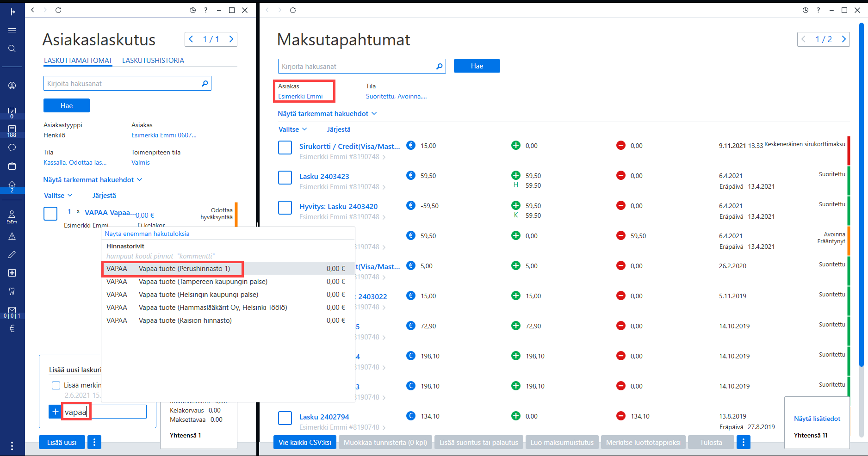Screen dimensions: 868x456
Task: Choose Vapaa tuote (Tampereen kaupungin palse)
Action: click(x=228, y=282)
